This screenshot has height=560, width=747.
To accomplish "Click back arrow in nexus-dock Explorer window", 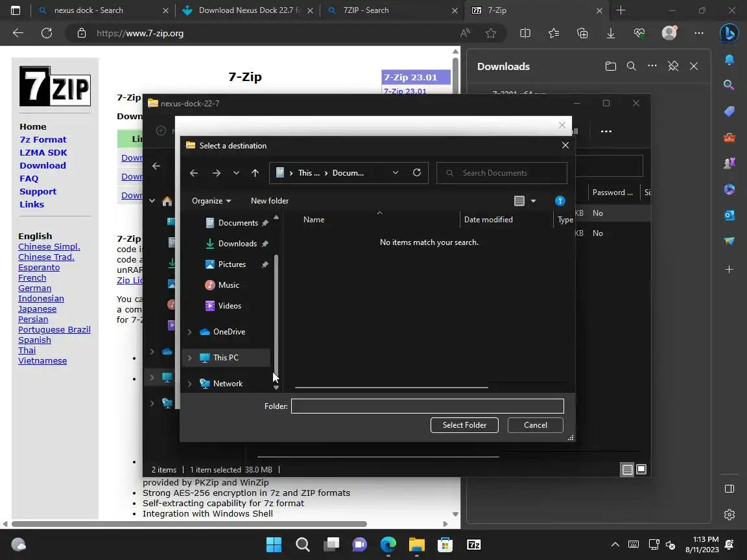I will [x=156, y=166].
